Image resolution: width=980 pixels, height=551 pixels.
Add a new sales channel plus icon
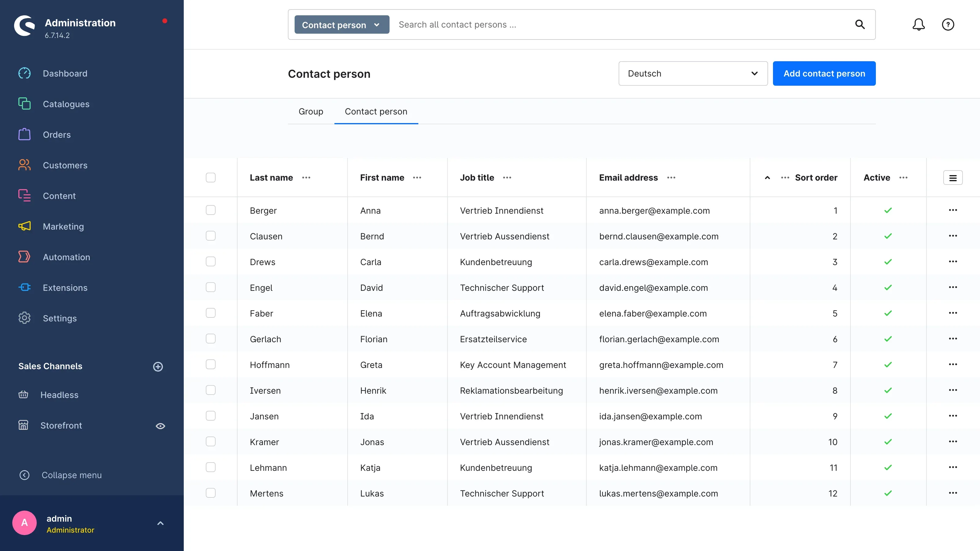tap(158, 366)
